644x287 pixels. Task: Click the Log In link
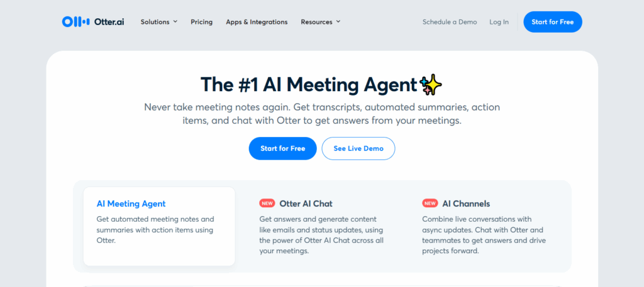[x=499, y=22]
